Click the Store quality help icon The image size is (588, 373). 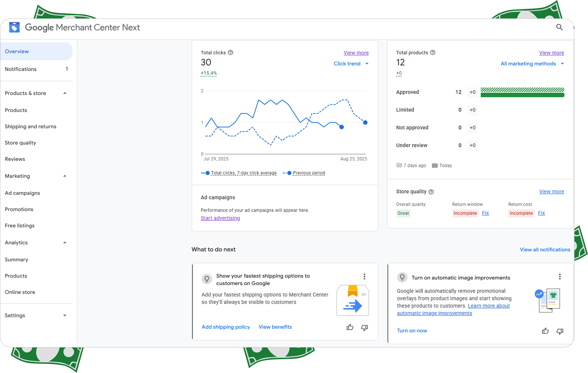(x=431, y=192)
